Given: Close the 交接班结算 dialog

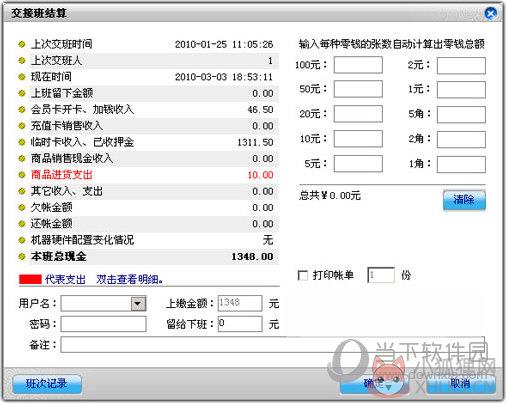Looking at the screenshot, I should coord(490,13).
